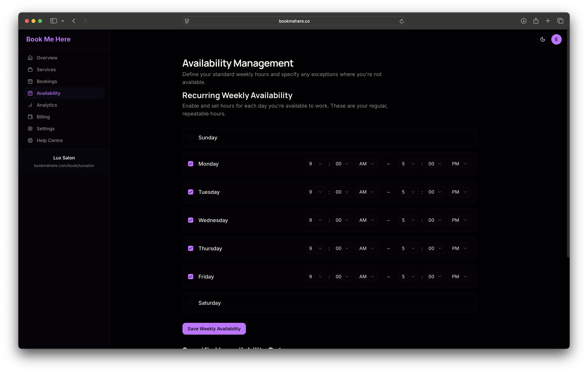Open Monday end AM/PM dropdown
The image size is (588, 373).
click(x=459, y=164)
